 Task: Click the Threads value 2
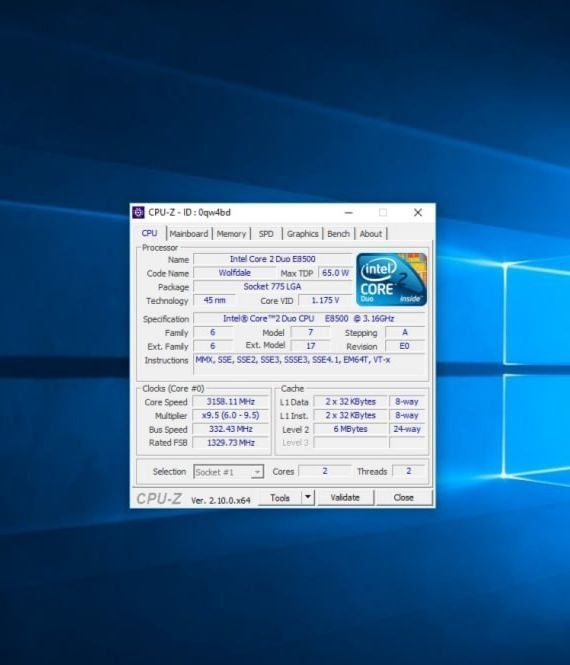pos(408,471)
